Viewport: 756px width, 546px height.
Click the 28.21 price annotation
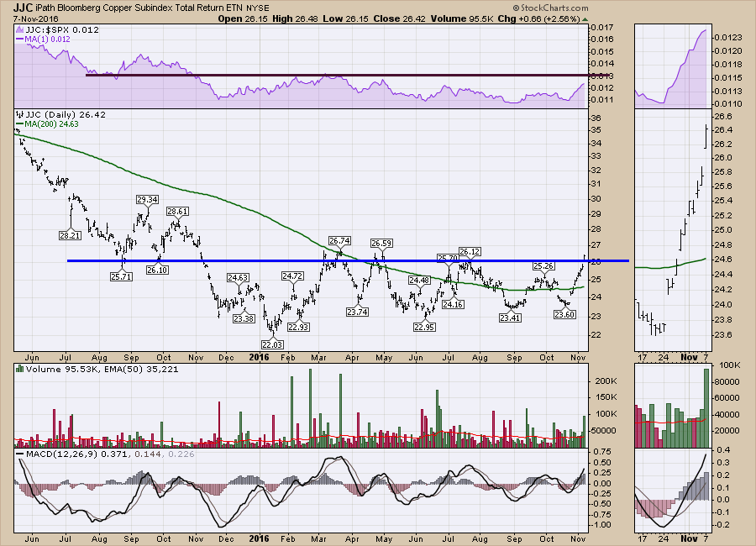coord(70,237)
